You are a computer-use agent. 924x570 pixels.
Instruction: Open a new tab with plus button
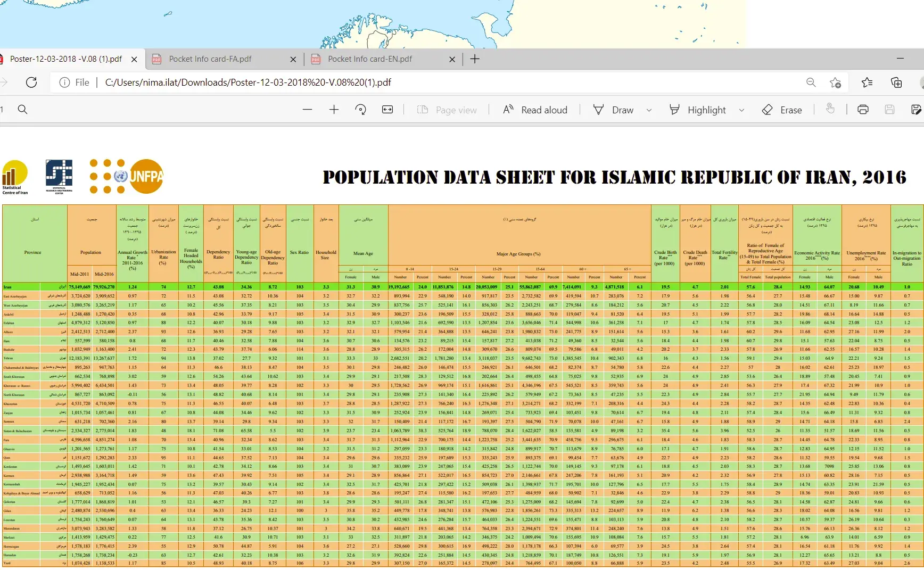475,59
